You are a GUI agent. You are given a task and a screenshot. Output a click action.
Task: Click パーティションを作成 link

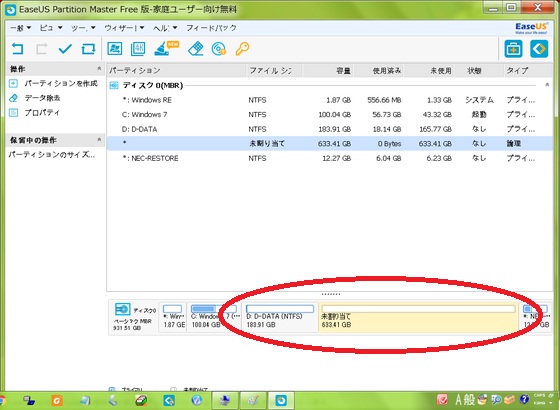pos(61,84)
